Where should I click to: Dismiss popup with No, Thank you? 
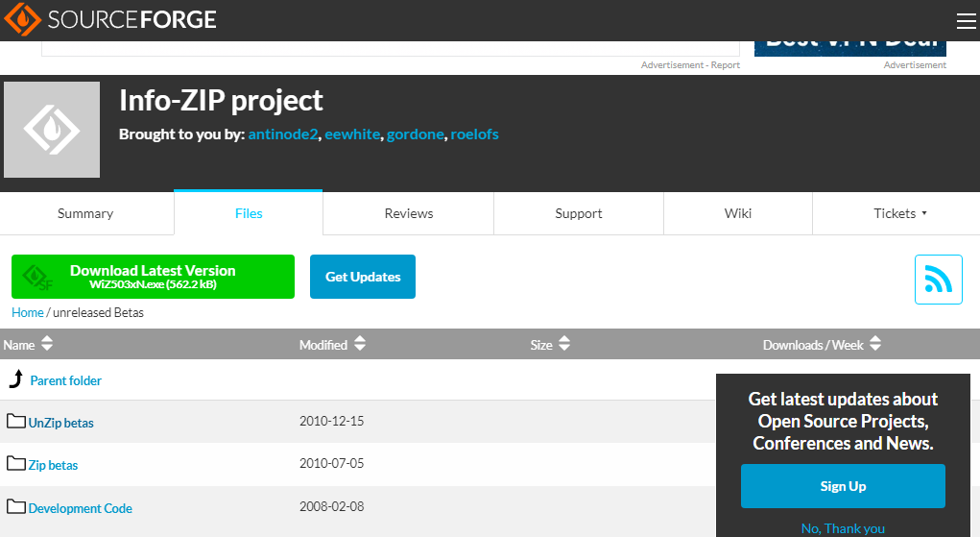843,528
